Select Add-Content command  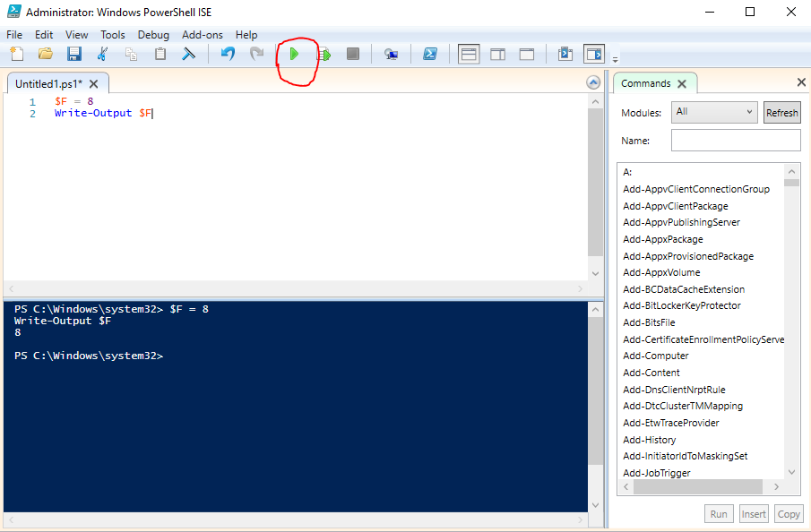tap(651, 373)
